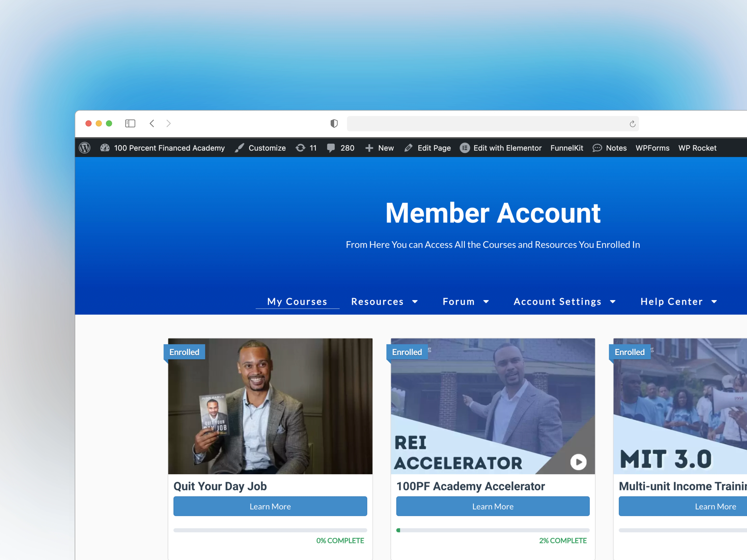This screenshot has width=747, height=560.
Task: Expand the Account Settings dropdown
Action: [558, 301]
